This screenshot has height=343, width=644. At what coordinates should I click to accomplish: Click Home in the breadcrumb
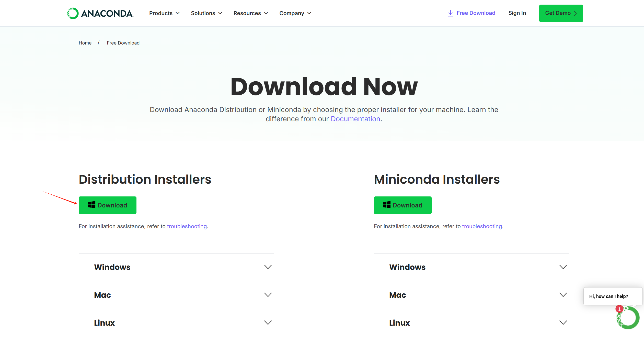[85, 43]
